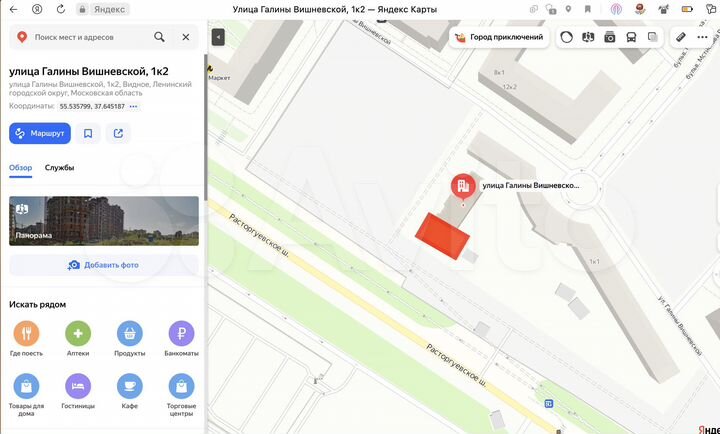Open the extensions icon in browser bar
The image size is (720, 434).
[711, 9]
